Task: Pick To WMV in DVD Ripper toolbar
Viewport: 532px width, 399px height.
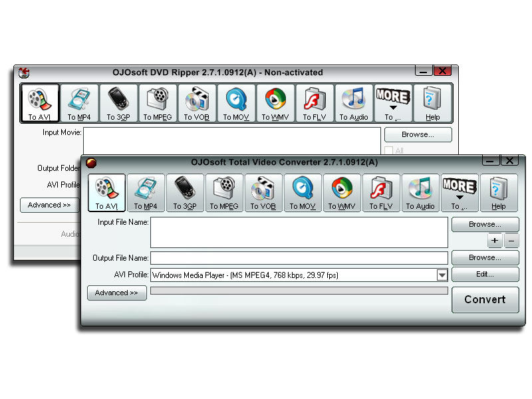Action: tap(275, 103)
